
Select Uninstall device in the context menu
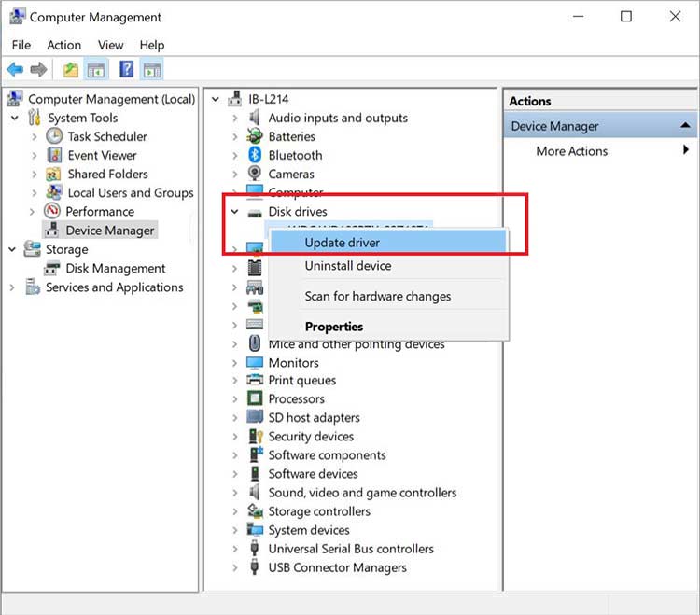click(347, 266)
